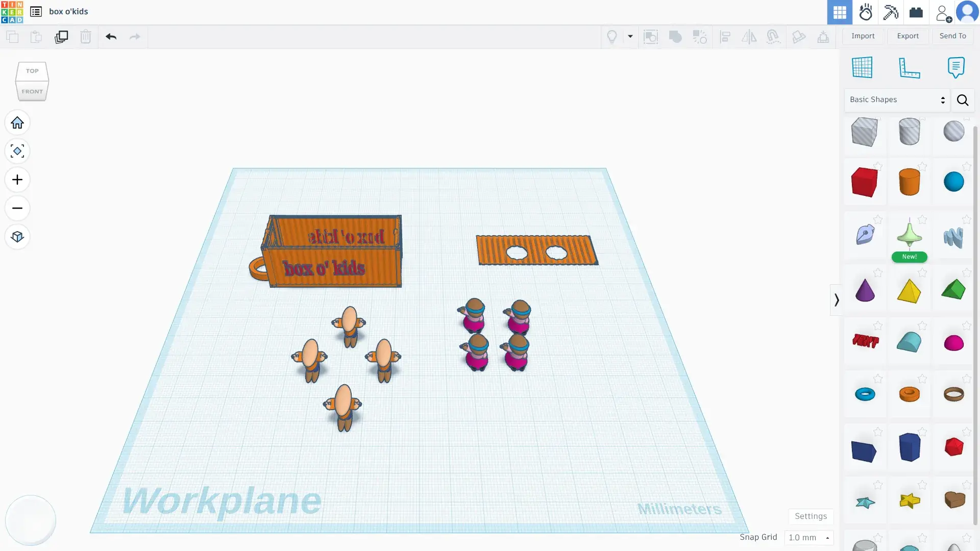This screenshot has height=551, width=980.
Task: Click the Fit all in view icon
Action: click(17, 152)
